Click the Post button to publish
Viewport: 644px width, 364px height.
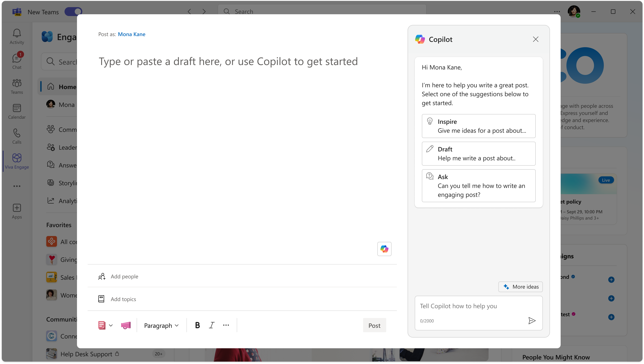coord(374,325)
